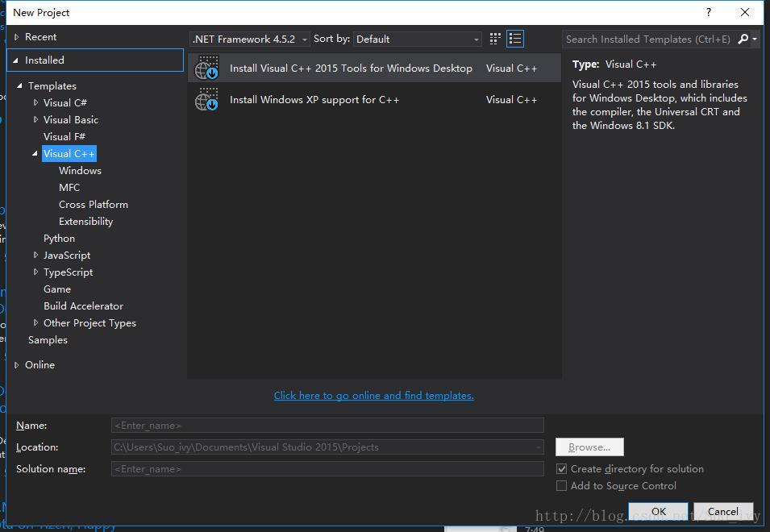Expand the Visual Basic node arrow
This screenshot has height=532, width=770.
pyautogui.click(x=35, y=119)
